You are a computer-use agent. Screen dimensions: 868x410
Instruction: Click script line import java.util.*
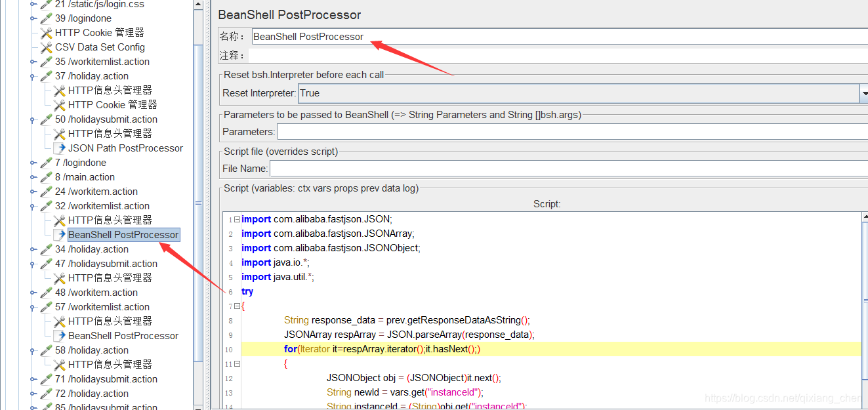pos(278,277)
